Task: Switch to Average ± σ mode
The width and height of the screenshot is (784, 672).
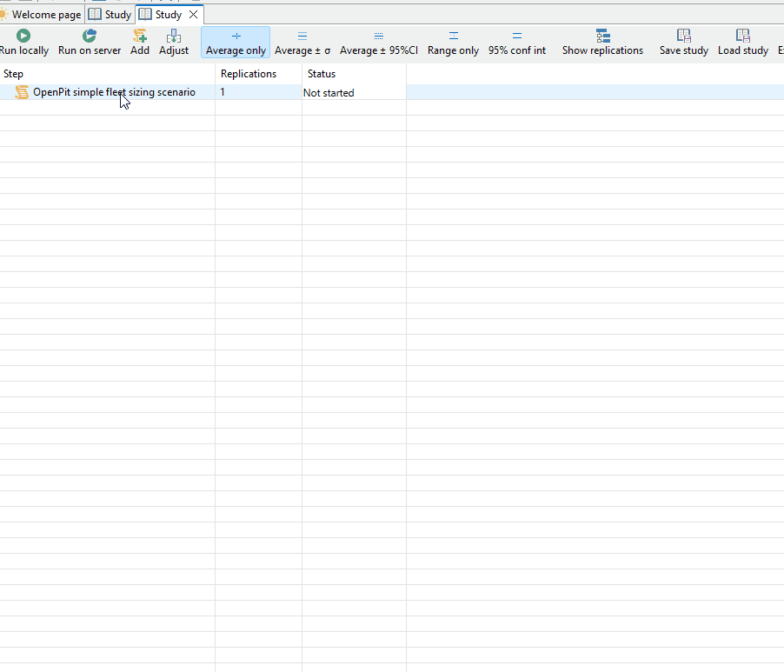Action: (302, 43)
